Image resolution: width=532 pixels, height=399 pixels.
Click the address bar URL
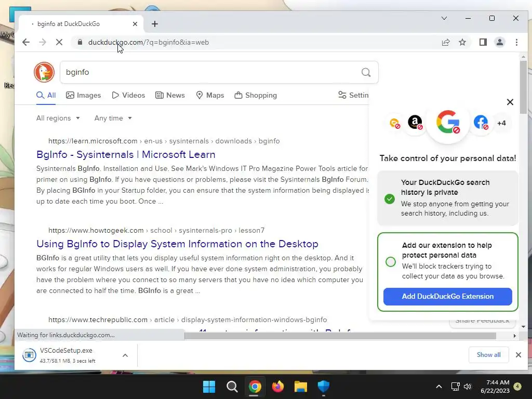(149, 42)
